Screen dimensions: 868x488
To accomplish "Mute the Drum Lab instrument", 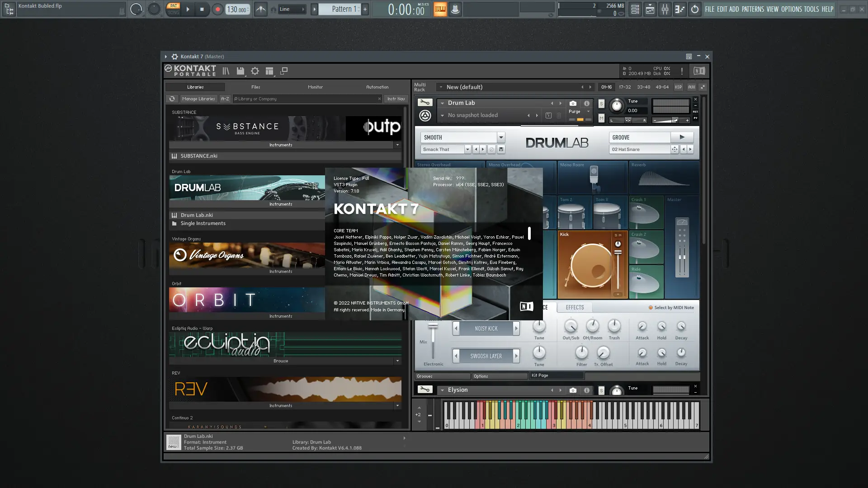I will [601, 118].
